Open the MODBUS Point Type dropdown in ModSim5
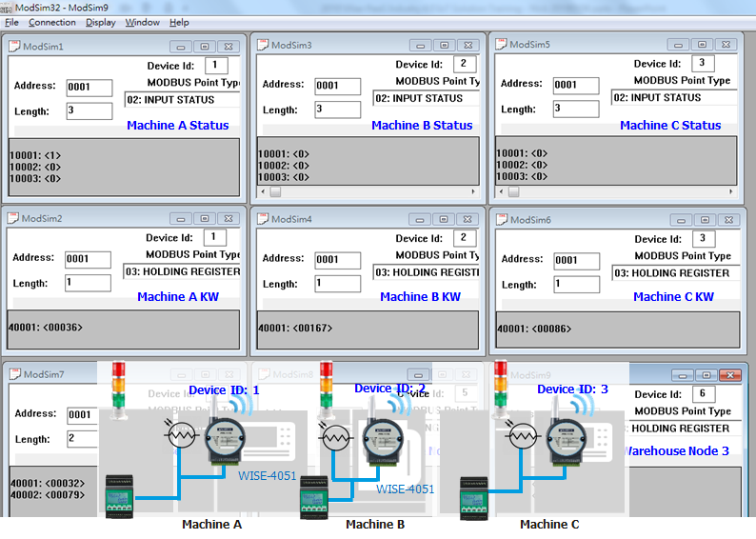 click(x=674, y=97)
